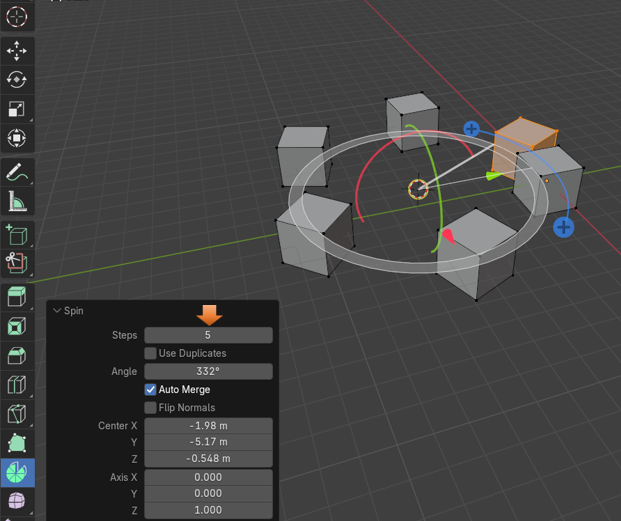Choose the Bevel tool
The width and height of the screenshot is (621, 521).
[x=17, y=355]
